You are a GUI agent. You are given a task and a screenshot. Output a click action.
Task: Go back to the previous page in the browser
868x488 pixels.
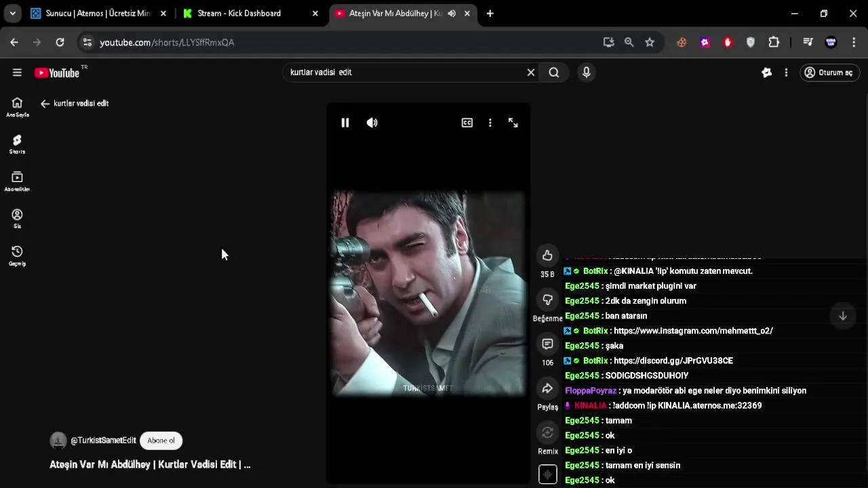coord(14,42)
